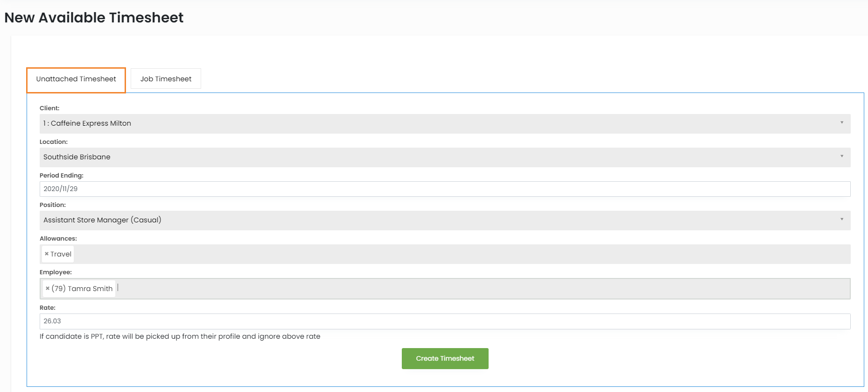The image size is (868, 392).
Task: Remove the Travel allowance with its x icon
Action: tap(47, 254)
